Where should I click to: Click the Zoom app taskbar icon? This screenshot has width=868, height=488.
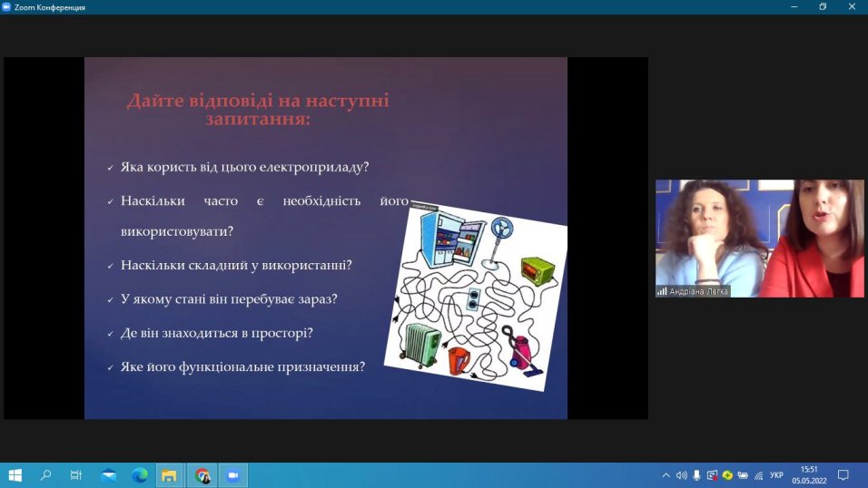pos(232,474)
